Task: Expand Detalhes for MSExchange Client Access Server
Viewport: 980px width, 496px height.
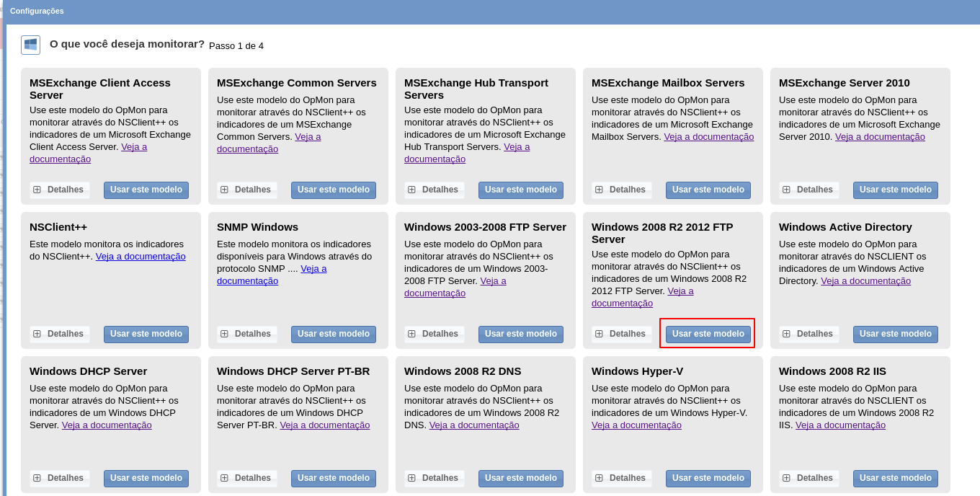Action: [x=60, y=190]
